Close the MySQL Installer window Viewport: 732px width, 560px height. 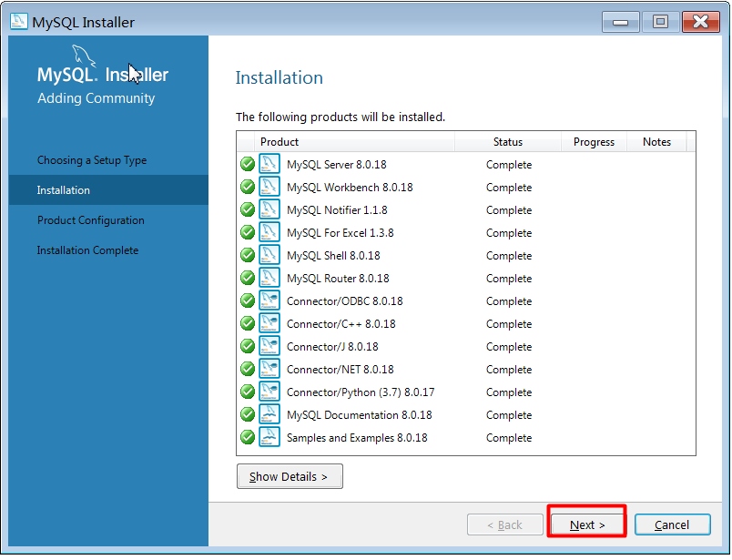(x=700, y=22)
